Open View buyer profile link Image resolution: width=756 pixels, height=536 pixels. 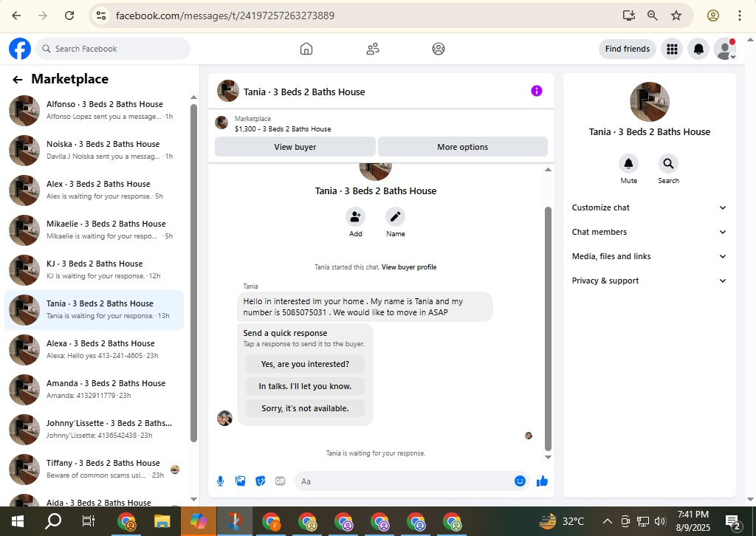click(409, 267)
